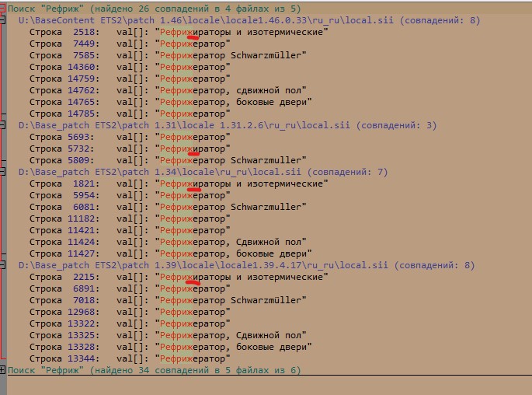Collapse the patch 1.34 local.sii results group

click(x=2, y=172)
